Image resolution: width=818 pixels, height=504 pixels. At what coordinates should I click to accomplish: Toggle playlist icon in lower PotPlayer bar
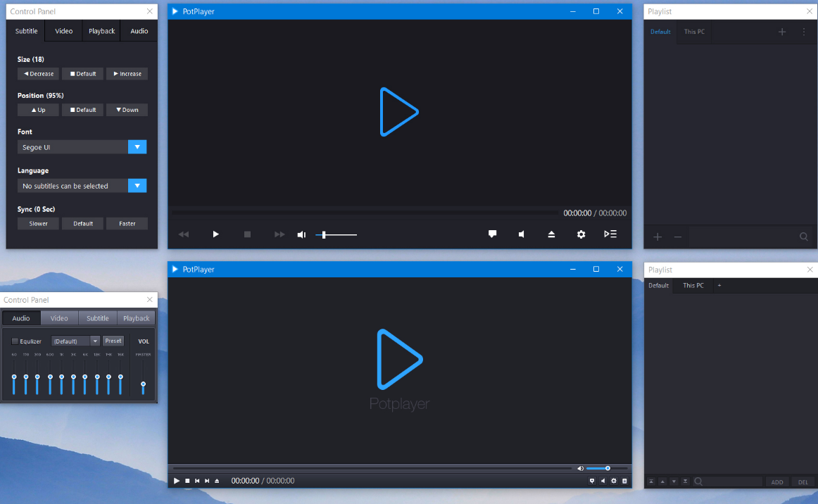[624, 481]
